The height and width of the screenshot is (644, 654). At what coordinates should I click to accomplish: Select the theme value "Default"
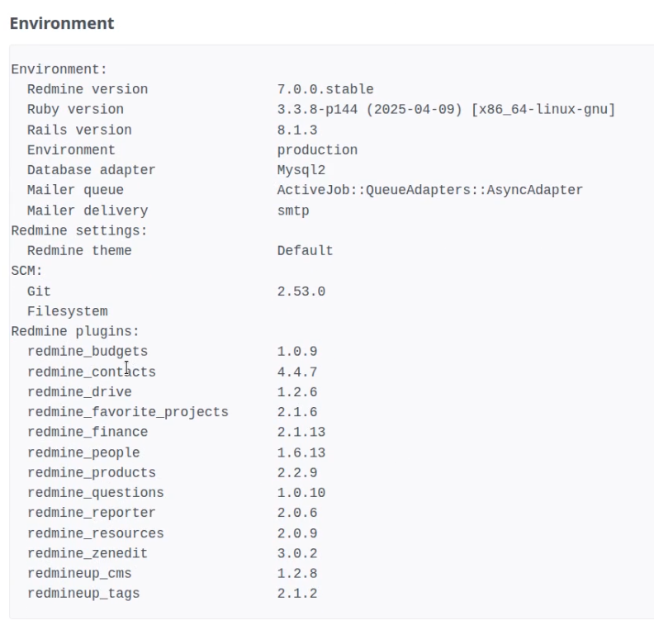306,251
